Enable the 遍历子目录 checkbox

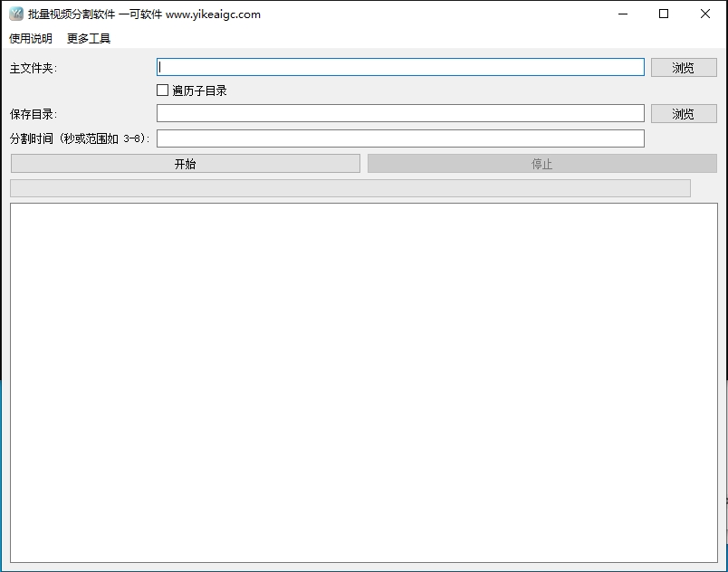click(x=163, y=91)
